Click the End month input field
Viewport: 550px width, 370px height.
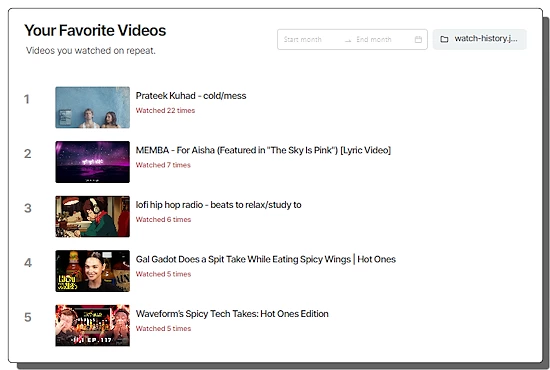click(374, 39)
